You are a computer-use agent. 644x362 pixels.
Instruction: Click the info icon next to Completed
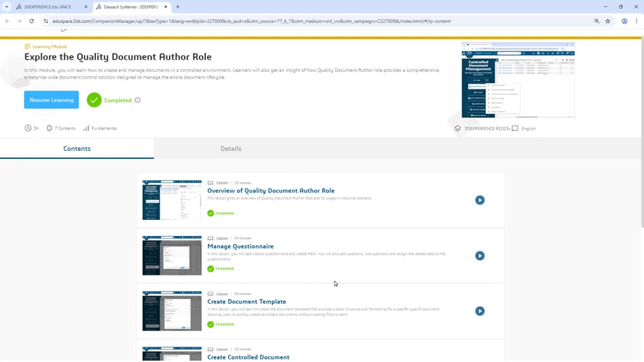coord(138,100)
